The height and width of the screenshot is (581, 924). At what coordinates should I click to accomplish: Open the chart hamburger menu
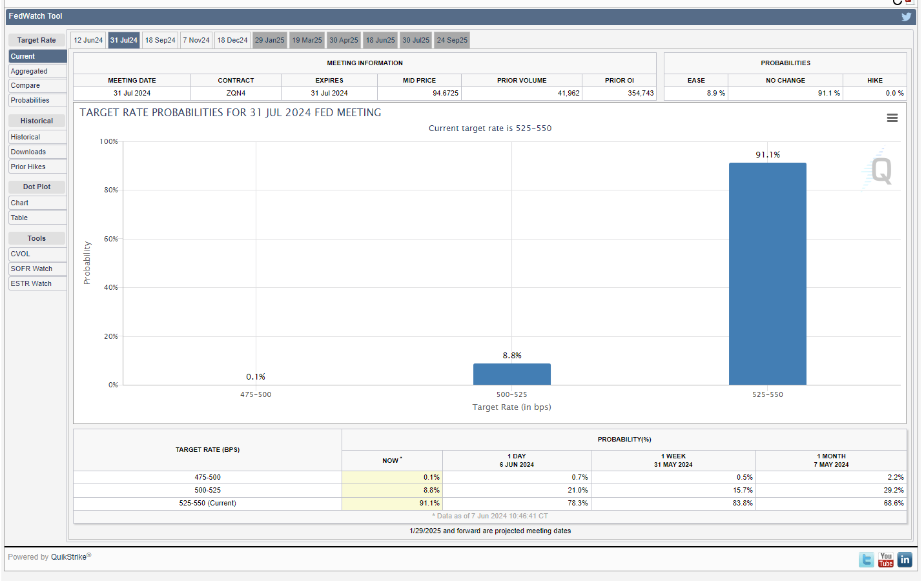click(x=892, y=118)
